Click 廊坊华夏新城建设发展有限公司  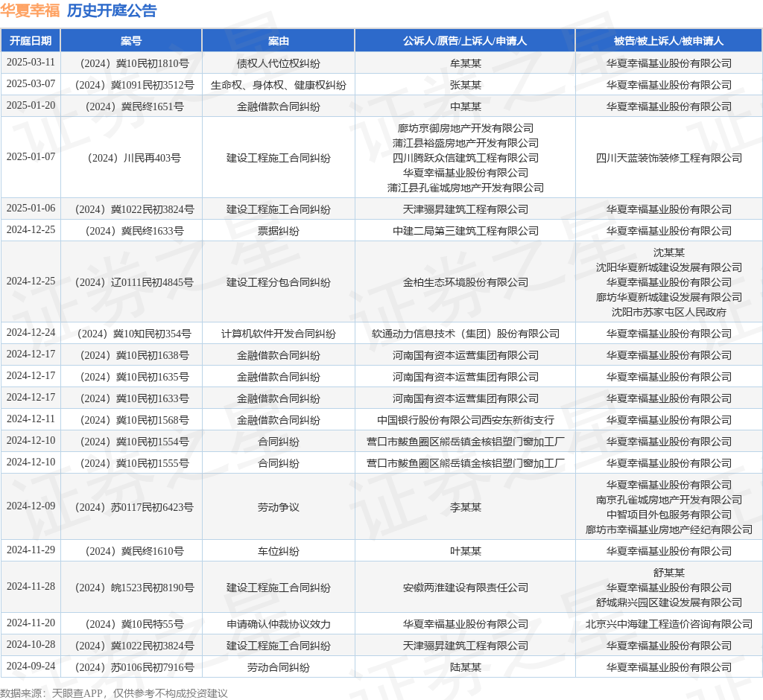point(668,297)
